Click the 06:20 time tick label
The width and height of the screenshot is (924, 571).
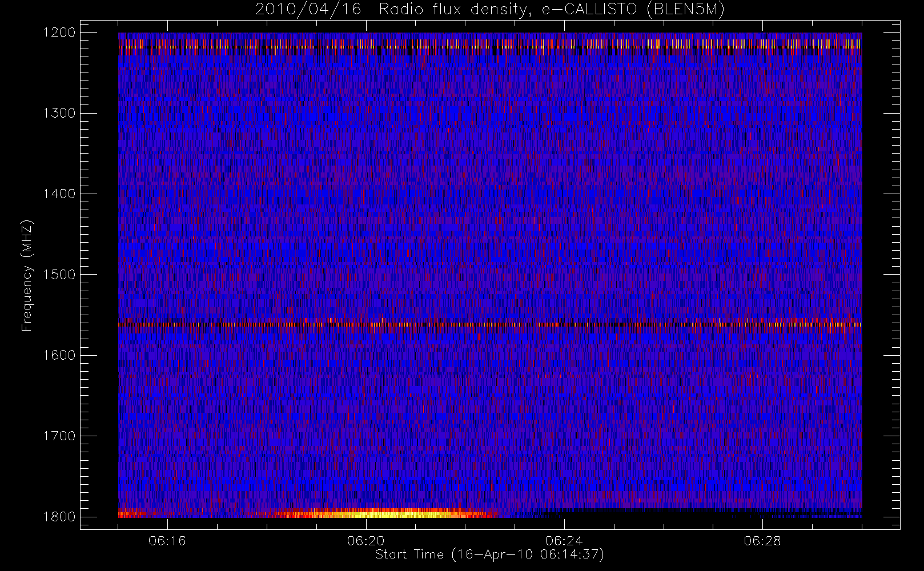(x=366, y=541)
